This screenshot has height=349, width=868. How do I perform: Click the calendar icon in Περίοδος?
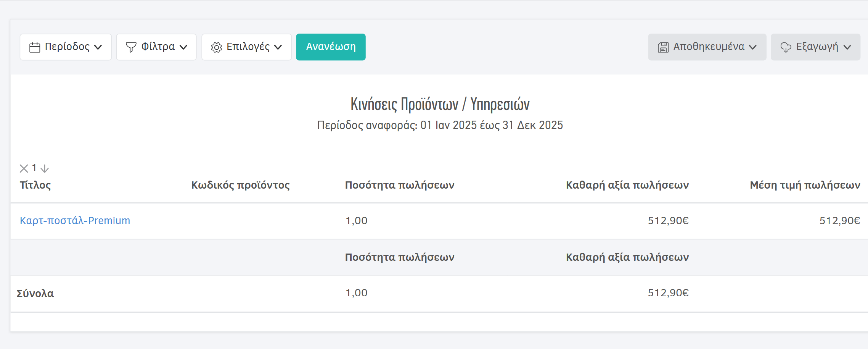(35, 47)
